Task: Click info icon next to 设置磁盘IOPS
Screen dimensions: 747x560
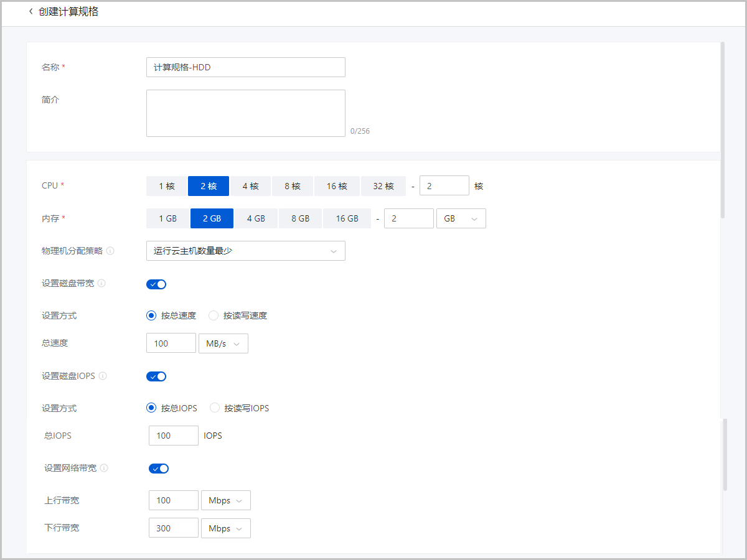Action: (103, 376)
